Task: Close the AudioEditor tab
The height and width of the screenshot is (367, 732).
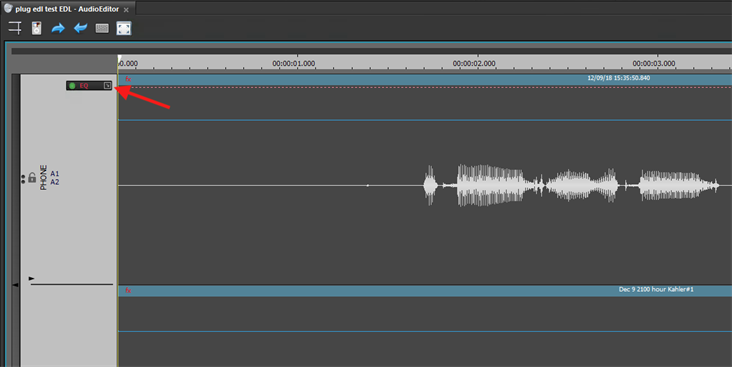Action: pyautogui.click(x=126, y=10)
